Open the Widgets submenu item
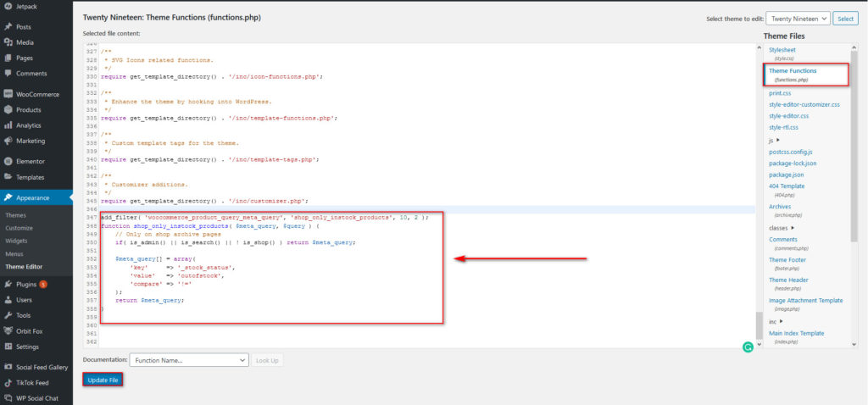The height and width of the screenshot is (405, 868). click(x=17, y=241)
